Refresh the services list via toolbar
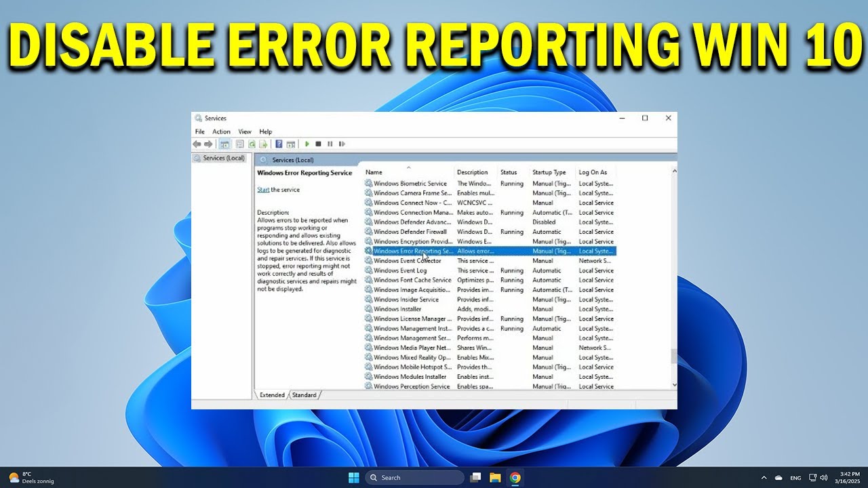This screenshot has width=868, height=488. (x=252, y=144)
